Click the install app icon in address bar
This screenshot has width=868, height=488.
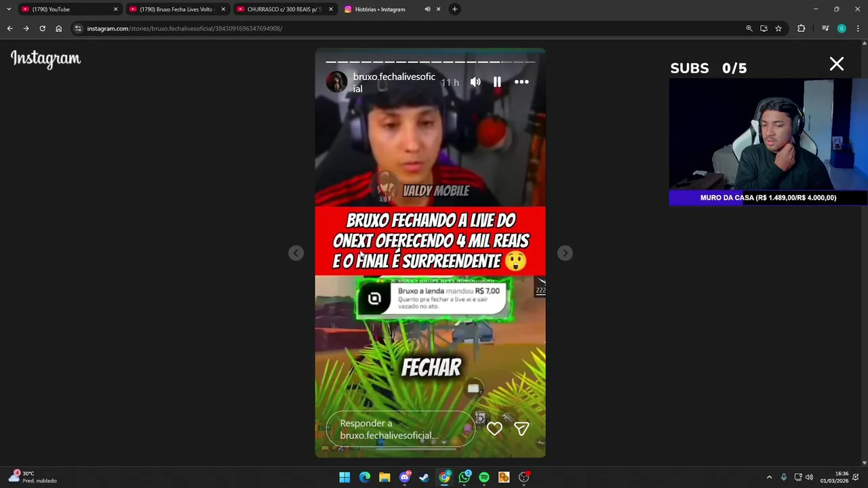(x=764, y=28)
